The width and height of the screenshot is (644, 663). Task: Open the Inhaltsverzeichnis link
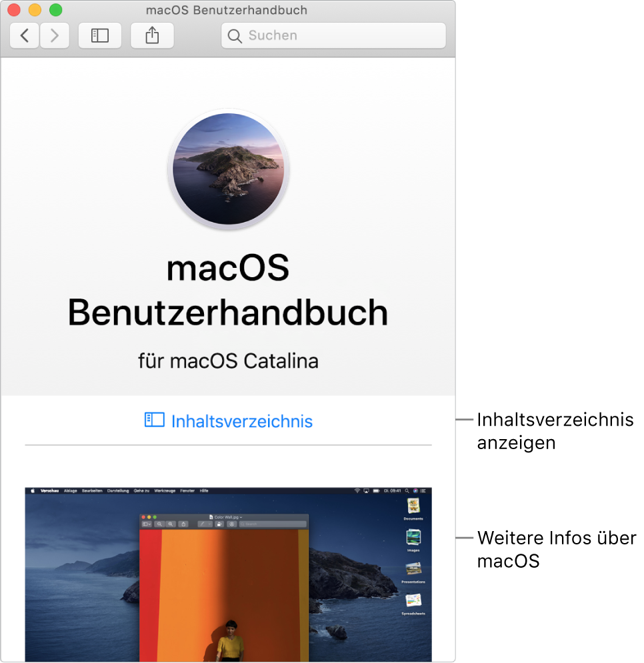coord(229,421)
